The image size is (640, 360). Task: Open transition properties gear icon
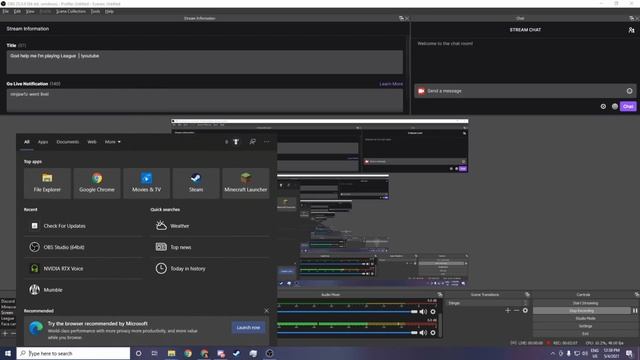(x=525, y=311)
